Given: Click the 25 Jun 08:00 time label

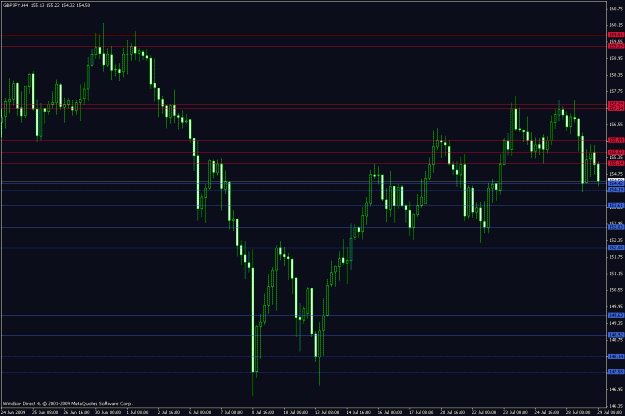Looking at the screenshot, I should pyautogui.click(x=45, y=412).
